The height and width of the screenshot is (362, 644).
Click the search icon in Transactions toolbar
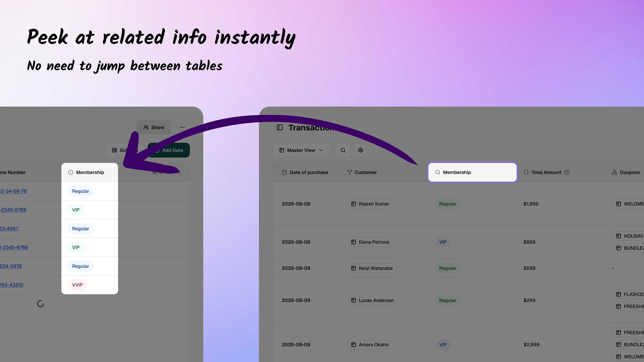343,150
